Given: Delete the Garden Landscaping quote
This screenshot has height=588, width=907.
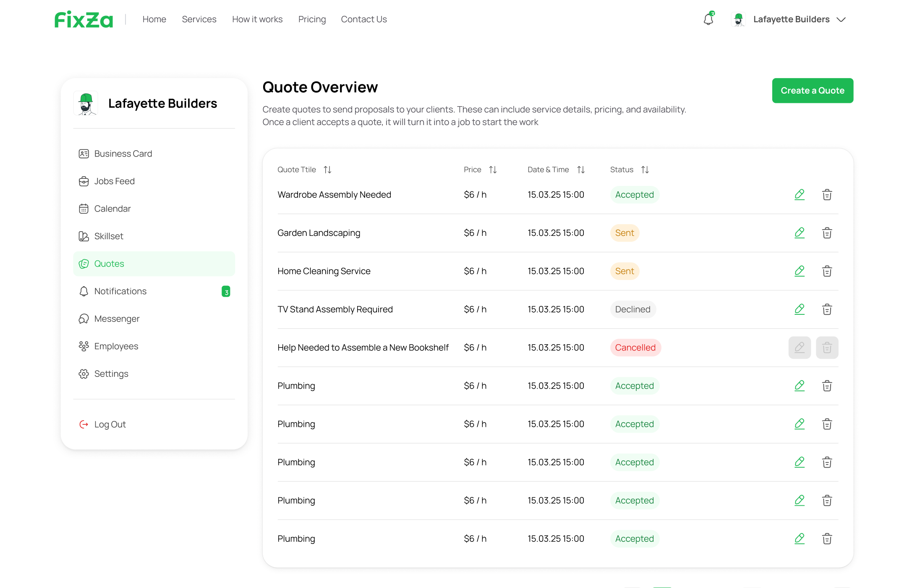Looking at the screenshot, I should click(827, 233).
